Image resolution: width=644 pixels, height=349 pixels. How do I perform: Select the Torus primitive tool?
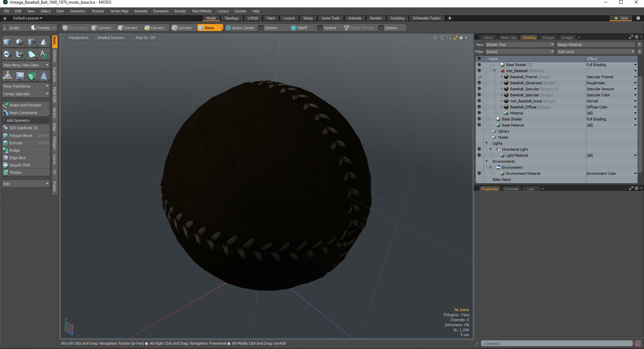(7, 54)
